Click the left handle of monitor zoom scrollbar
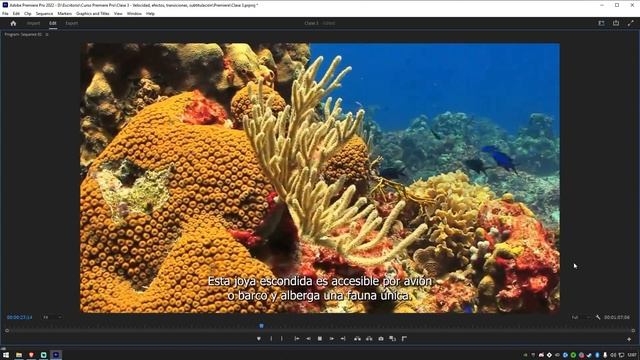640x360 pixels. [7, 331]
